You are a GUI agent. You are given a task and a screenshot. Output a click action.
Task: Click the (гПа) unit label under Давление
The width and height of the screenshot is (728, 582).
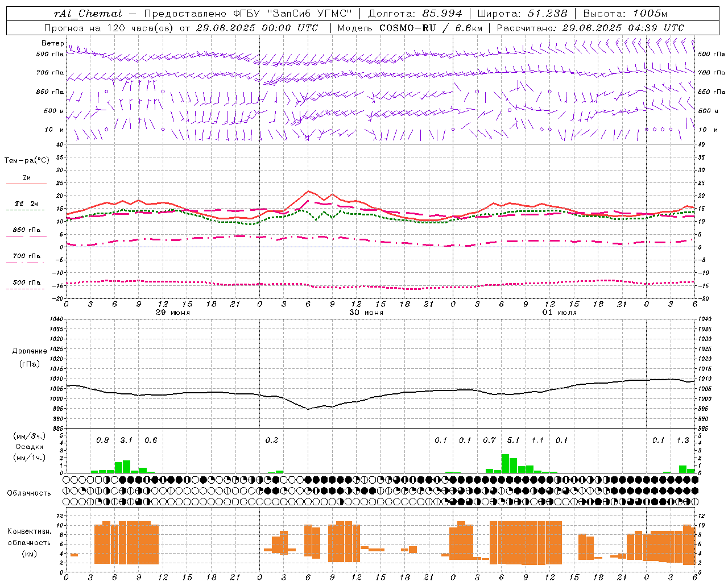point(30,364)
